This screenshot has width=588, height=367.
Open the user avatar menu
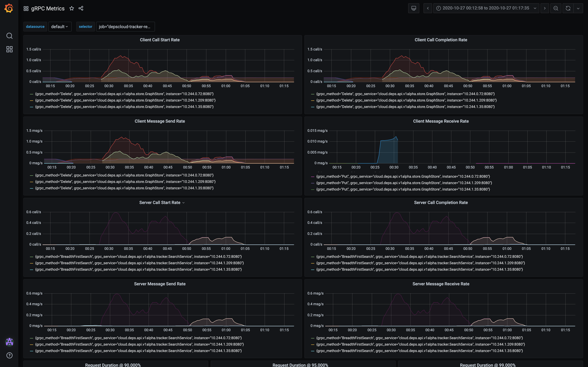[x=9, y=342]
